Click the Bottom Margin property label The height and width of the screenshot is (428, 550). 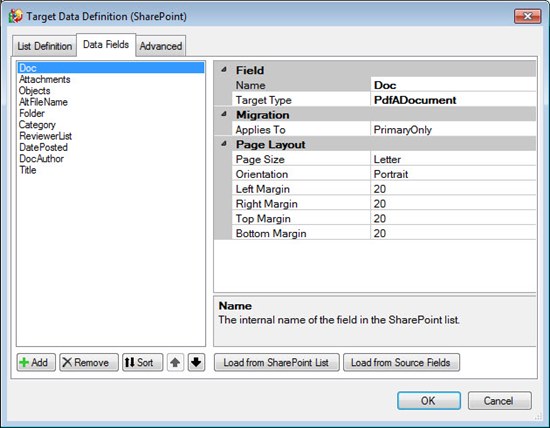point(271,233)
